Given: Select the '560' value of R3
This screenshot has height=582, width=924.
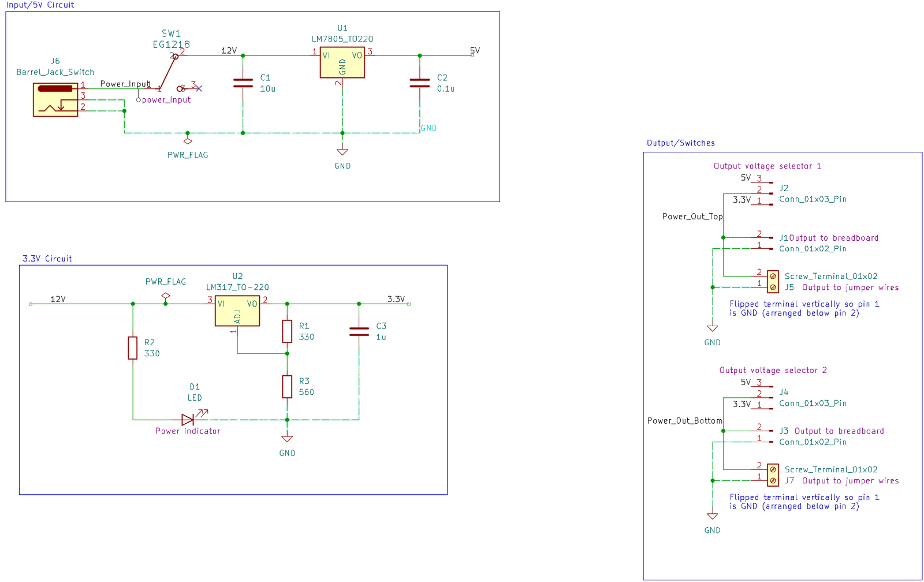Looking at the screenshot, I should click(307, 393).
